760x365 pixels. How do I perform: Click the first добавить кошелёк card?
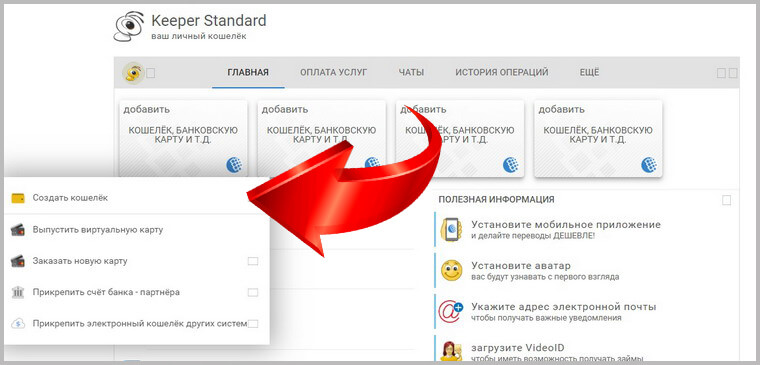tap(183, 139)
